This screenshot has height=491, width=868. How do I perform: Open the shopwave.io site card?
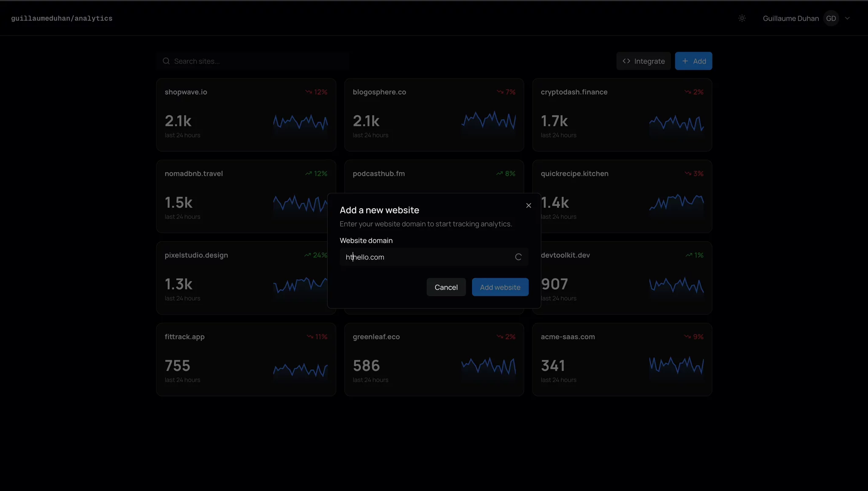(246, 115)
